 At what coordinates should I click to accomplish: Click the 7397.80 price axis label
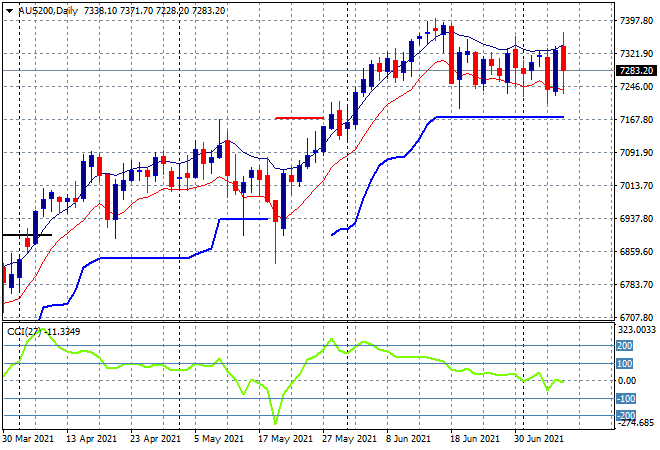point(636,21)
